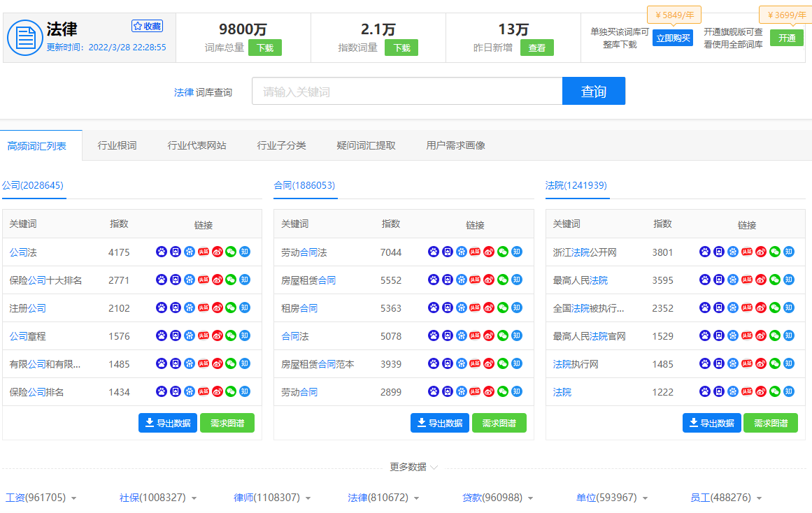Screen dimensions: 812x513
Task: Click 立即购买 to buy the thesaurus
Action: tap(672, 38)
